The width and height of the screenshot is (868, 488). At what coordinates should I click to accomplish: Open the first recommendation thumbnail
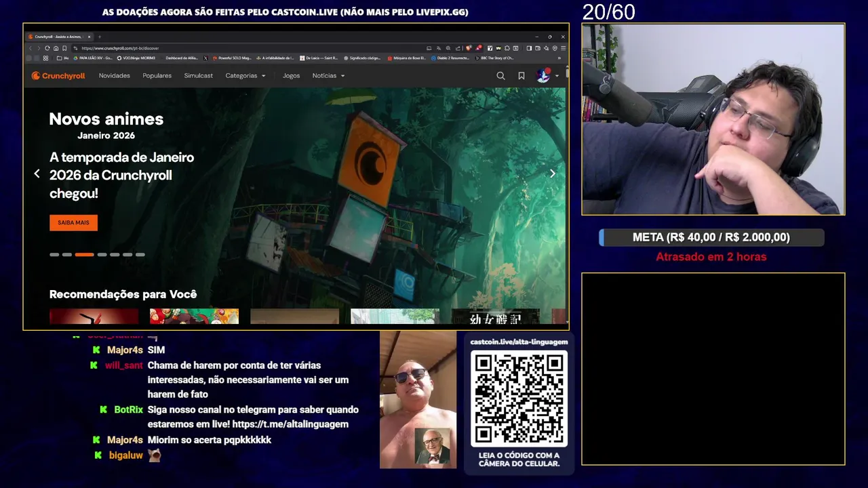(x=94, y=317)
